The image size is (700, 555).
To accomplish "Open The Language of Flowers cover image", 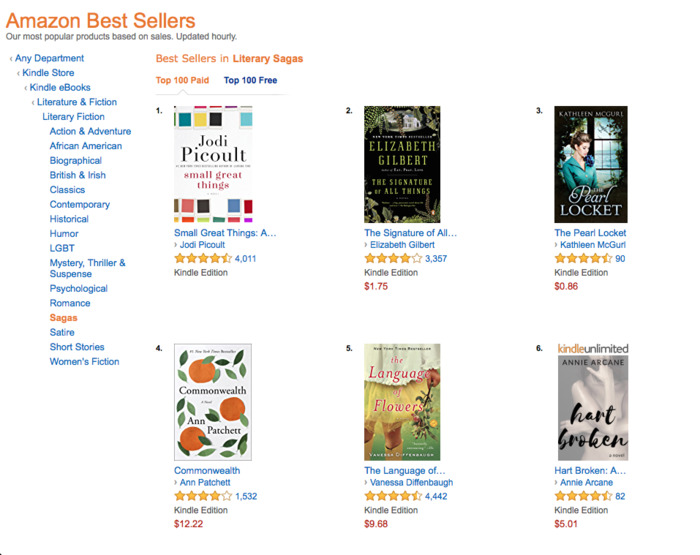I will (x=402, y=402).
